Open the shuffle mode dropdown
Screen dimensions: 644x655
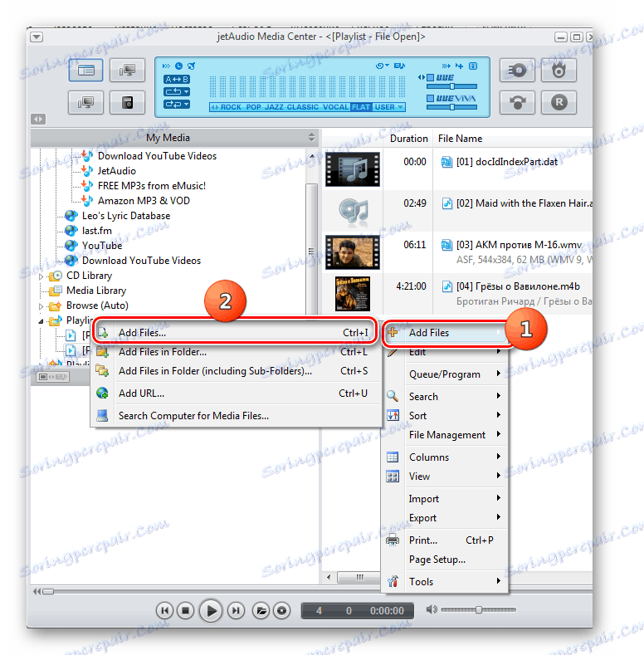pyautogui.click(x=177, y=104)
